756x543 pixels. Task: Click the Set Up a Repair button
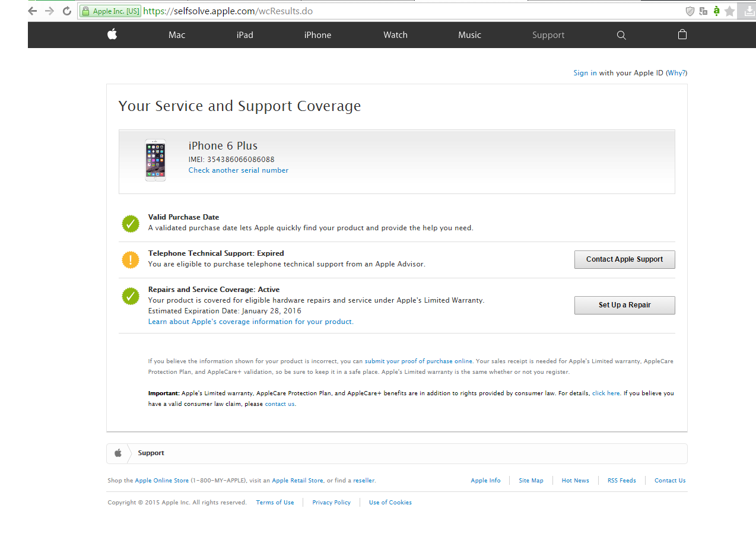click(x=624, y=305)
